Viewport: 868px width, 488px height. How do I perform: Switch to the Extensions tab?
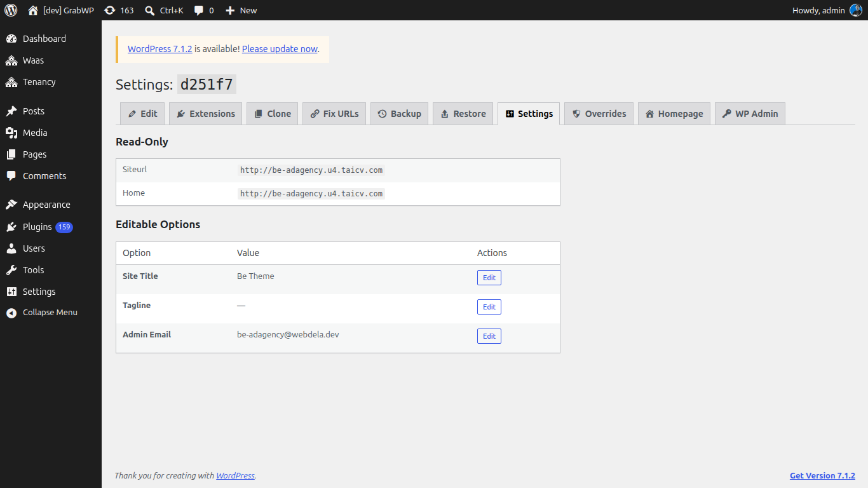tap(206, 114)
